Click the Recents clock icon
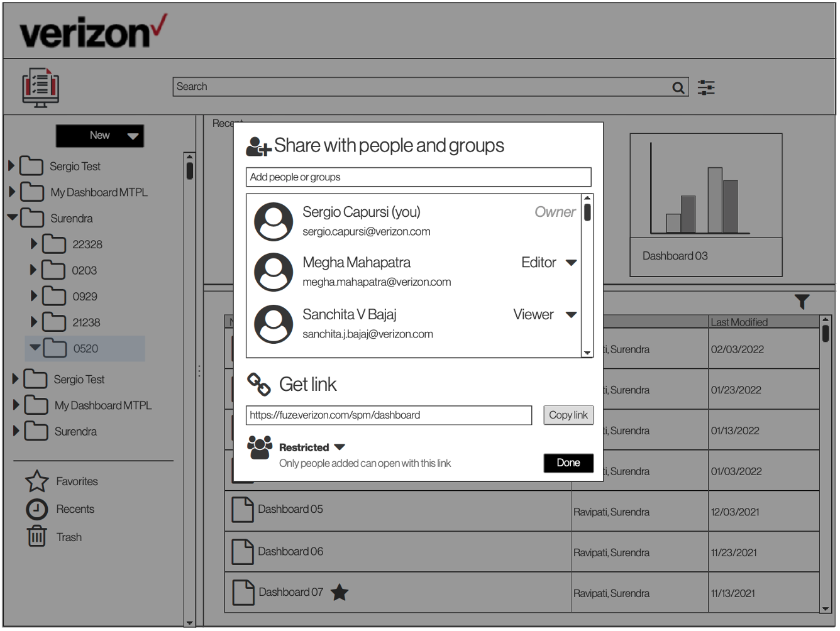This screenshot has width=840, height=631. [x=37, y=509]
